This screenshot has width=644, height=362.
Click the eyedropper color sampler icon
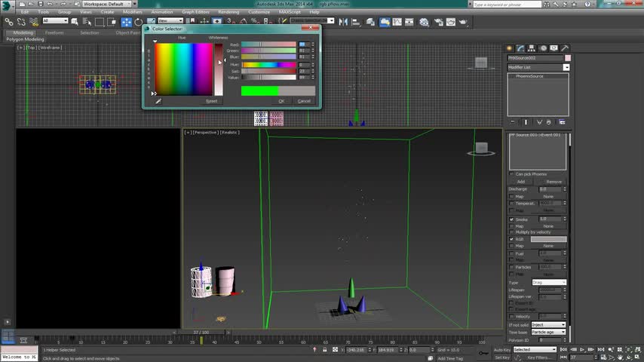(158, 101)
